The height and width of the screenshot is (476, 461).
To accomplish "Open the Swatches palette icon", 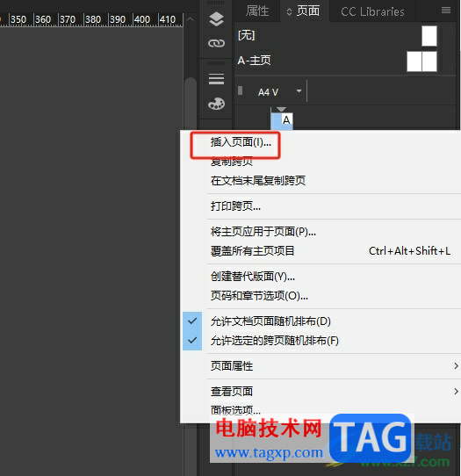I will [216, 104].
